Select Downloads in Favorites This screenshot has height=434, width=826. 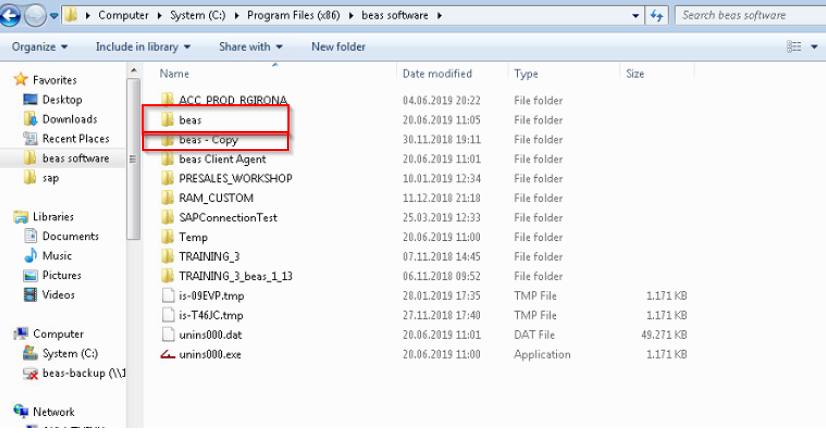pyautogui.click(x=70, y=119)
